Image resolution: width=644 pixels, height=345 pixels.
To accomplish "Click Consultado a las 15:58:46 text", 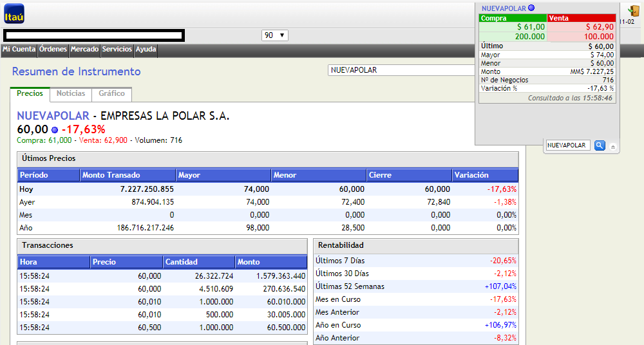I will [x=570, y=98].
